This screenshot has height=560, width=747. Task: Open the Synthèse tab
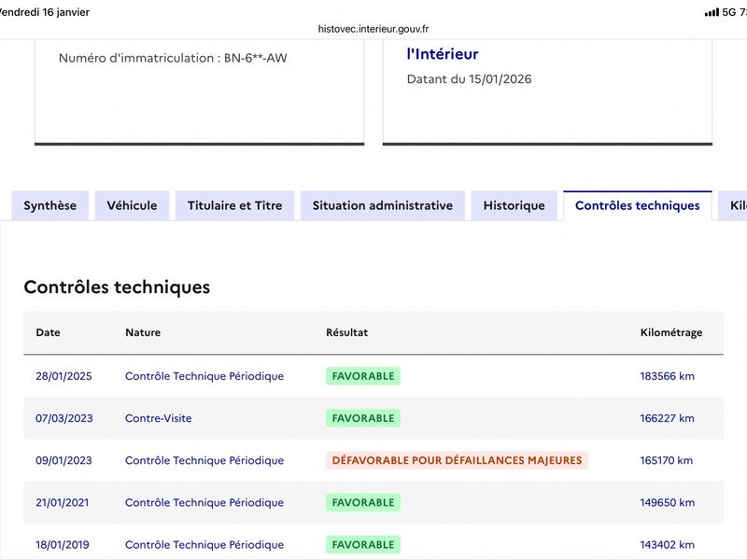coord(50,205)
